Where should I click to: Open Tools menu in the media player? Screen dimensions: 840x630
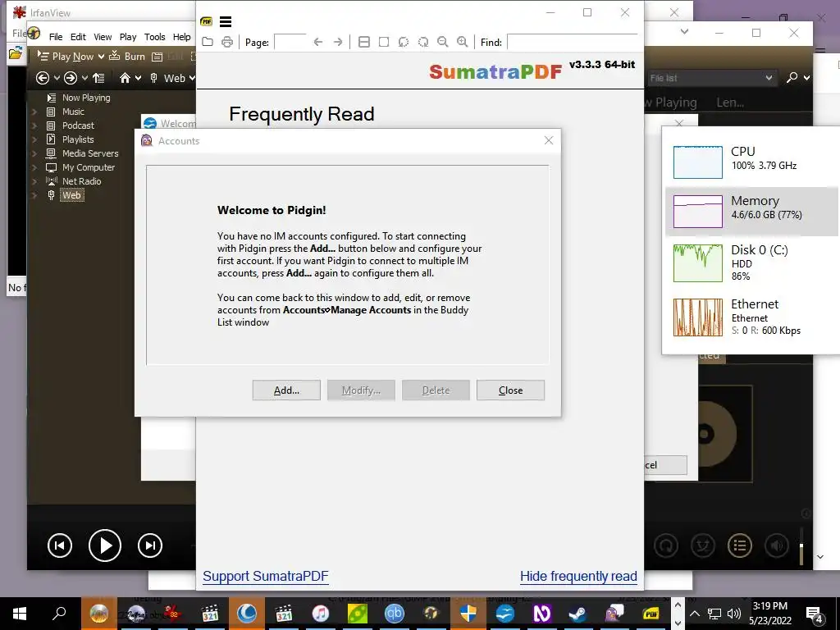tap(155, 37)
